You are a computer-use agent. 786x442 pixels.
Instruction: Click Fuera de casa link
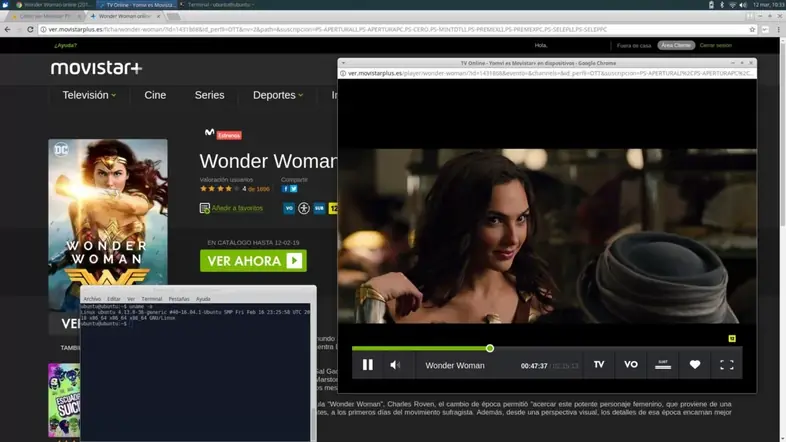(x=634, y=46)
